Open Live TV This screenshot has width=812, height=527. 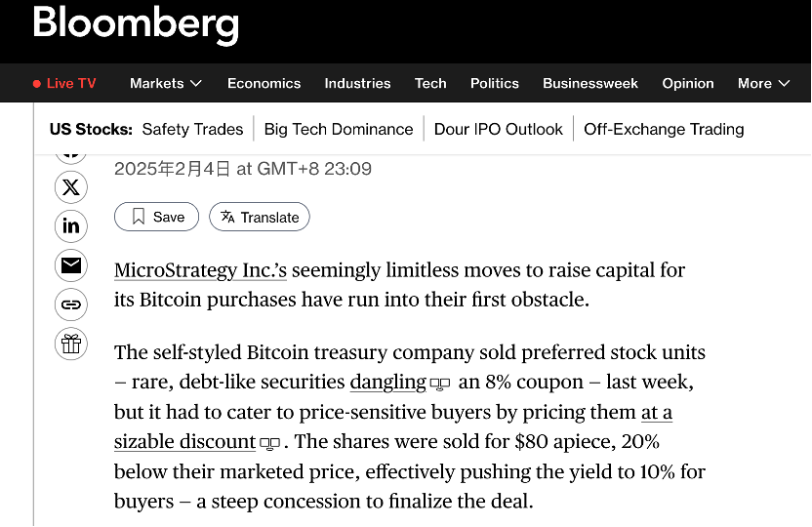click(64, 83)
